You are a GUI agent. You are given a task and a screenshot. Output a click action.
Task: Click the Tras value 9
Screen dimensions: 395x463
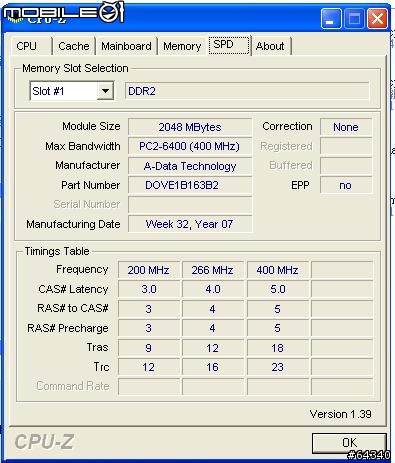[149, 348]
